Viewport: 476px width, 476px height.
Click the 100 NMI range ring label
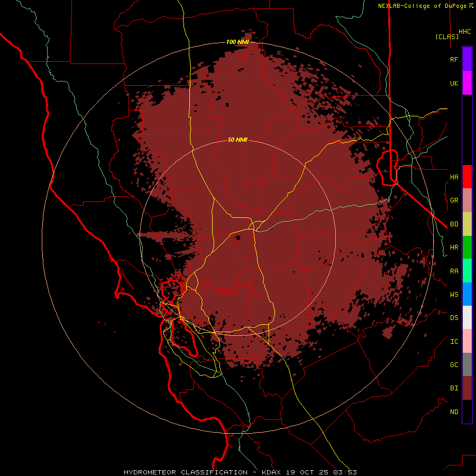237,42
